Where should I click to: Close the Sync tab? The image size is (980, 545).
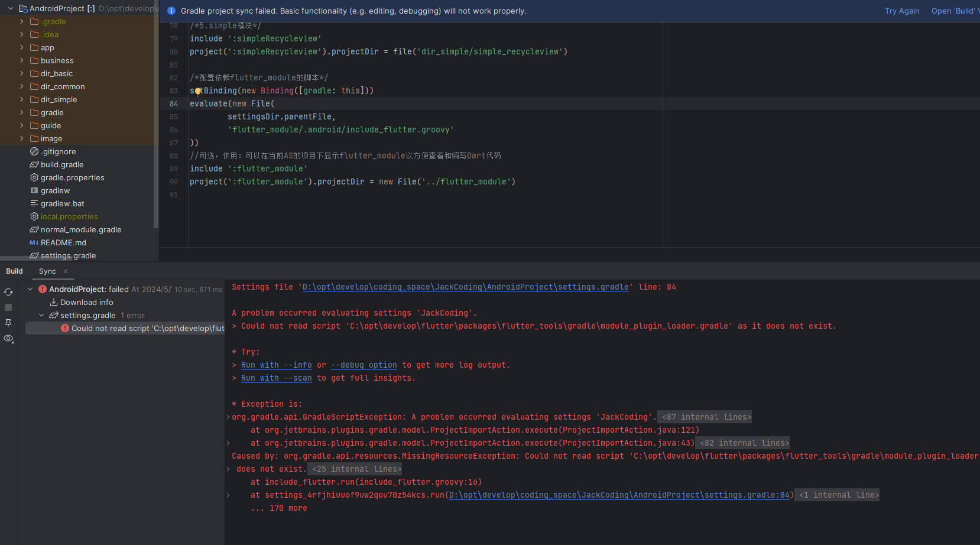66,271
